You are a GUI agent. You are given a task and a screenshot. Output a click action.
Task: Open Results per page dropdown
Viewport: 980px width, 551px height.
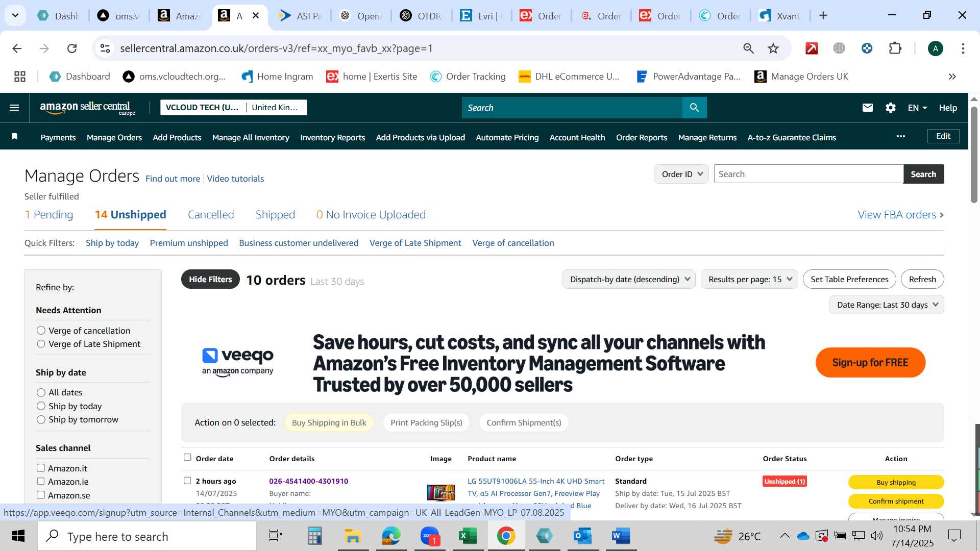pos(749,279)
